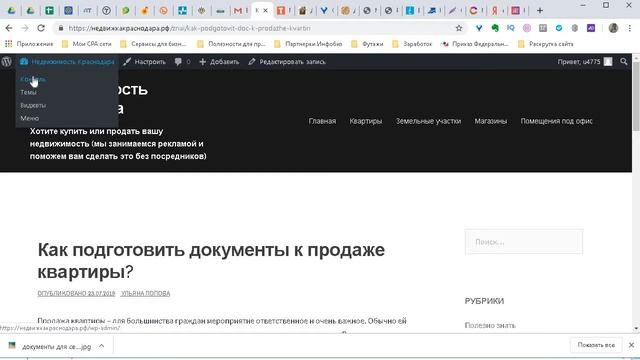Viewport: 640px width, 360px height.
Task: Select Темы in the dropdown menu
Action: point(28,92)
